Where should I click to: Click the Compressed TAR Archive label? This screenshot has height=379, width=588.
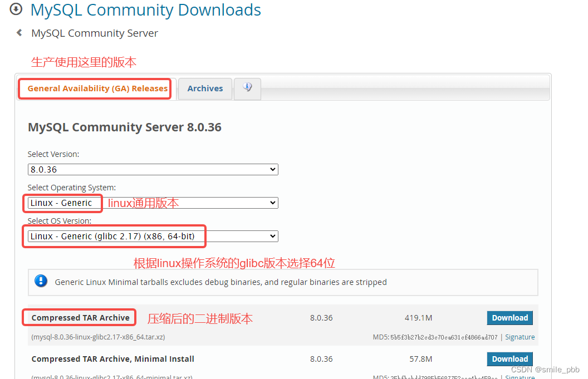[80, 318]
